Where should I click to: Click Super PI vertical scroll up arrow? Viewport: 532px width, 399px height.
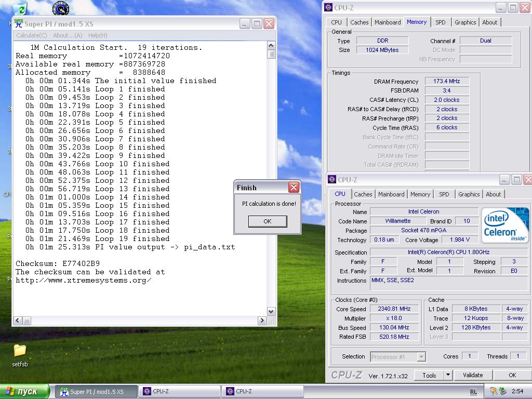[x=271, y=46]
